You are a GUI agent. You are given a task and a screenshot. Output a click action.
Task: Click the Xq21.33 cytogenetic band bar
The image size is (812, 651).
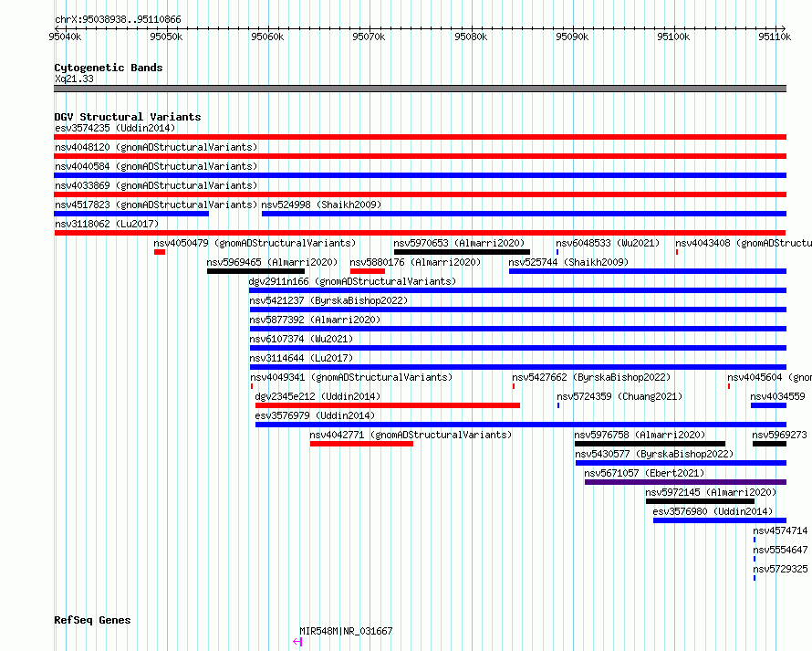[420, 89]
